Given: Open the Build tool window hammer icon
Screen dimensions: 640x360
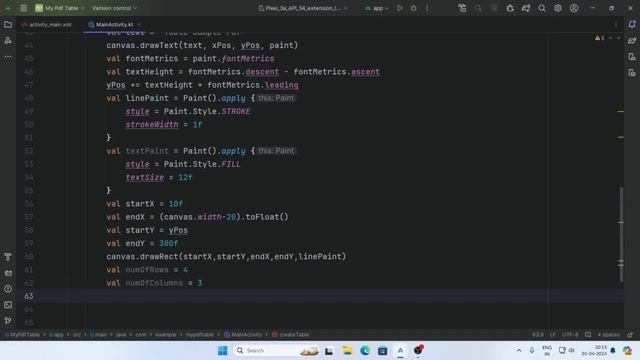Looking at the screenshot, I should pyautogui.click(x=8, y=257).
